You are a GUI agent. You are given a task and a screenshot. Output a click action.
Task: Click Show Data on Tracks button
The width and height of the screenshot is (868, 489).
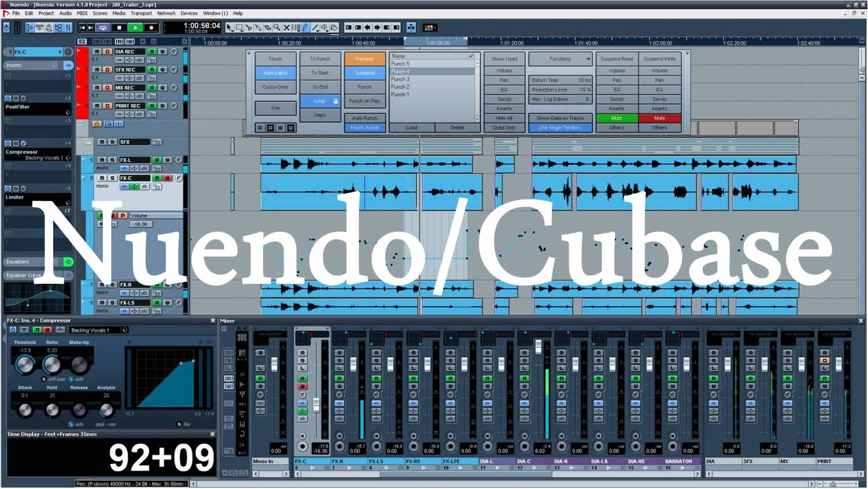click(x=560, y=118)
